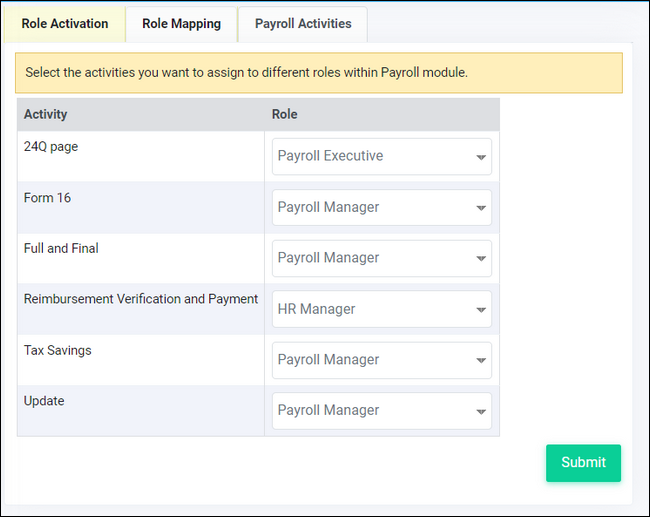This screenshot has width=650, height=517.
Task: Click the arrow icon in Update row
Action: click(x=481, y=412)
